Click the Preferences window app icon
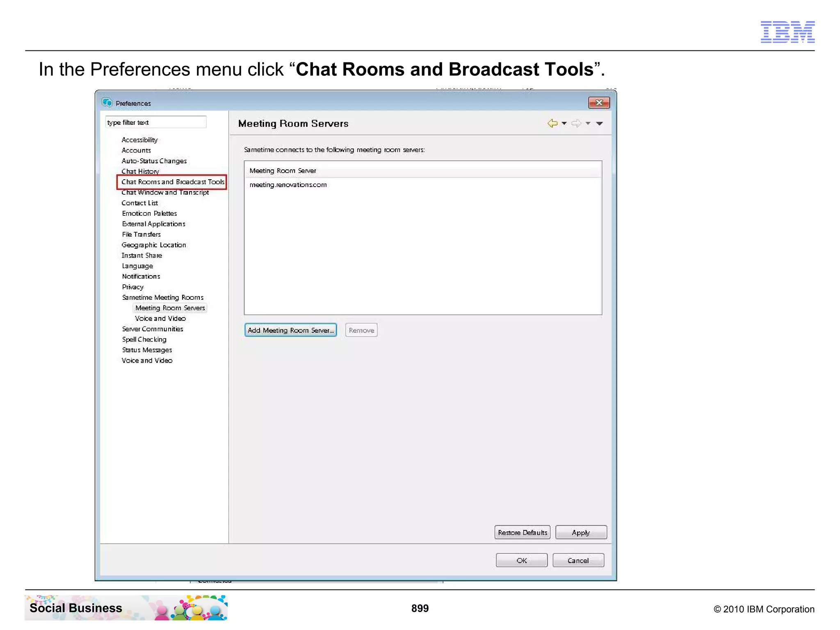Screen dimensions: 840x630 click(x=107, y=102)
